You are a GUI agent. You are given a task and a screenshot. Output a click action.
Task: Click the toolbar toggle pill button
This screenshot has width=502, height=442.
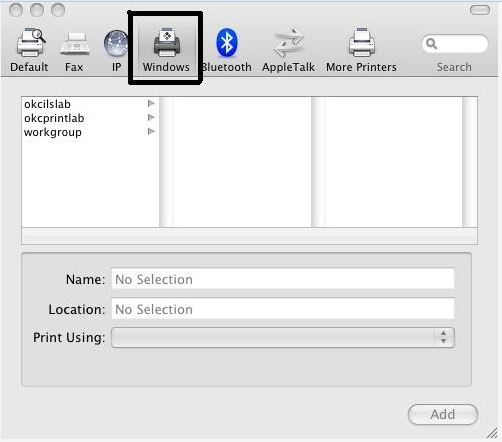[x=480, y=10]
